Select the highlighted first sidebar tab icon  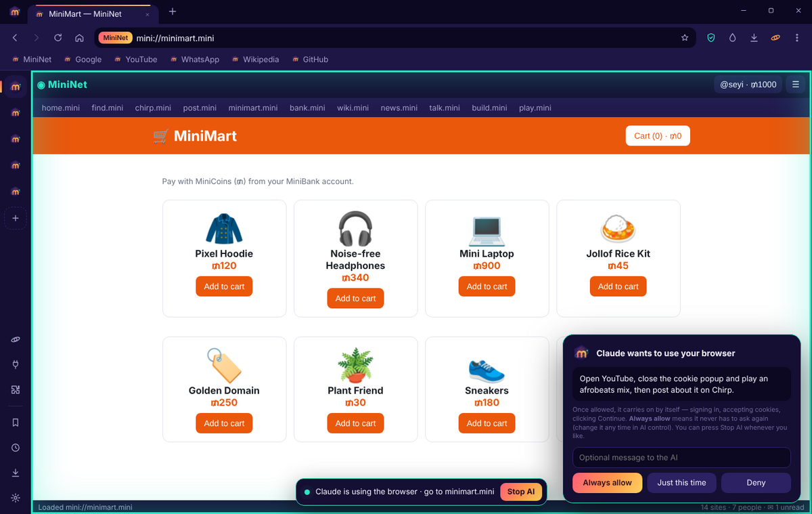pyautogui.click(x=16, y=87)
